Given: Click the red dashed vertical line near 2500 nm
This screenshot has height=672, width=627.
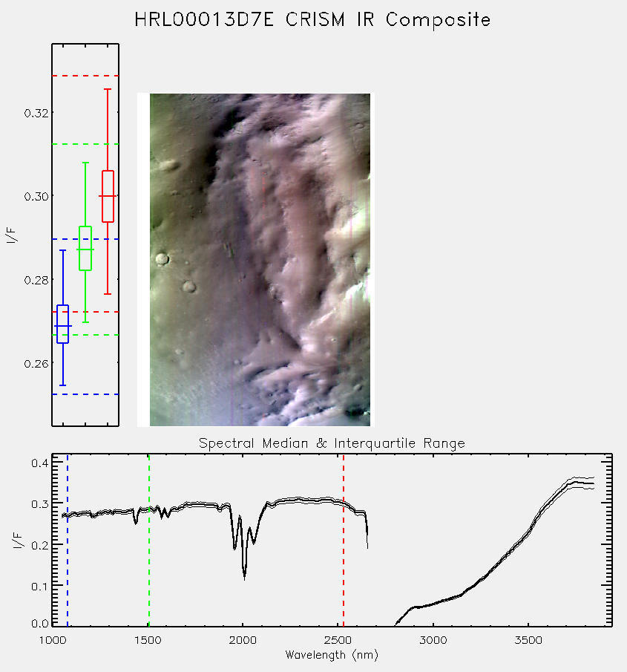Looking at the screenshot, I should [x=344, y=540].
